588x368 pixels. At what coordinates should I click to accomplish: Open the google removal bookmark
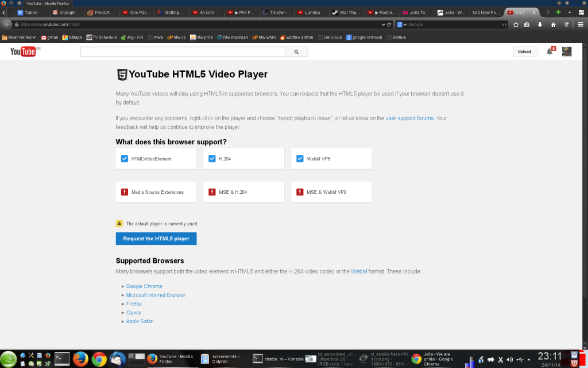(364, 37)
